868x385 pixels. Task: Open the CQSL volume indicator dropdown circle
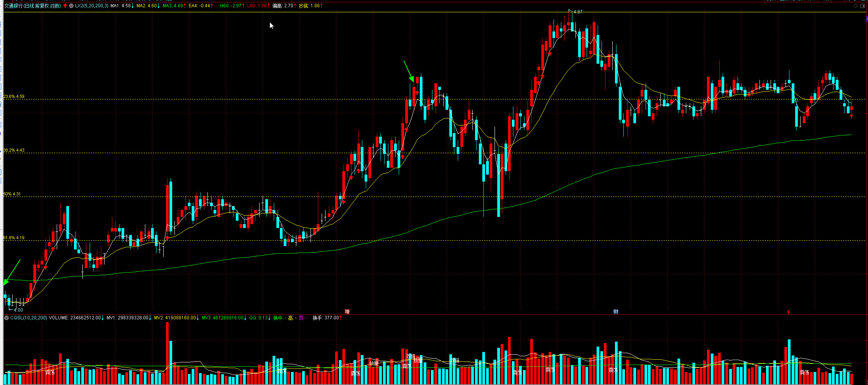(7, 318)
